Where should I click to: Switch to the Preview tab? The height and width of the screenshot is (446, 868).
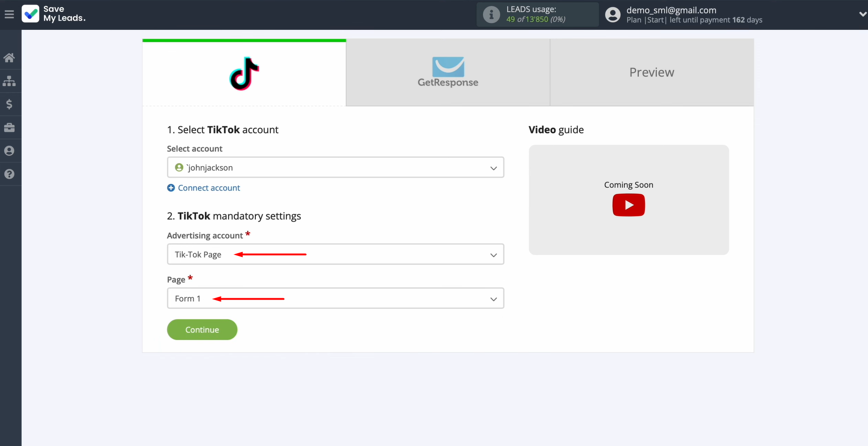[651, 72]
